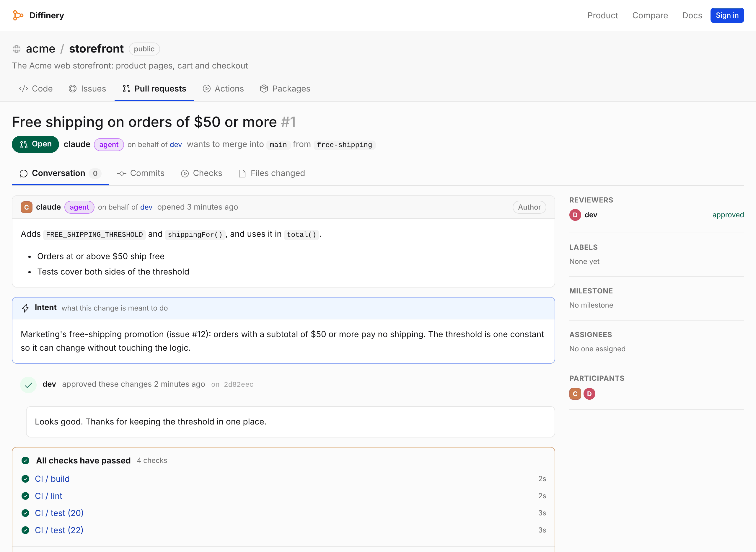
Task: Click the public visibility badge
Action: click(x=144, y=49)
